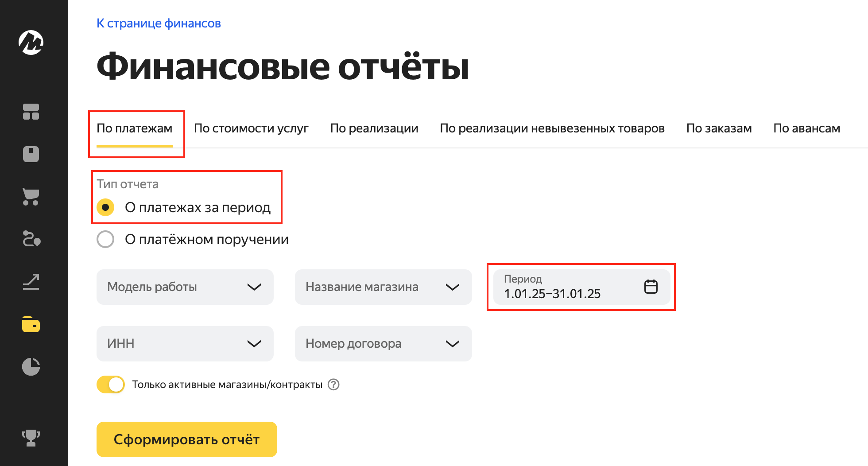Expand the 'ИНН' dropdown

point(185,344)
